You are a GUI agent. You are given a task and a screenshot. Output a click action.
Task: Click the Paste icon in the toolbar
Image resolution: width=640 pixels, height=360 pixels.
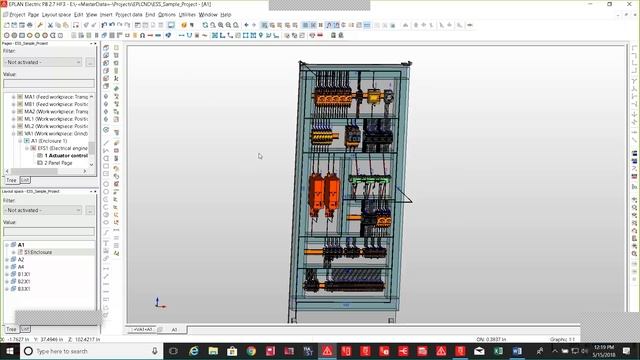pyautogui.click(x=65, y=25)
